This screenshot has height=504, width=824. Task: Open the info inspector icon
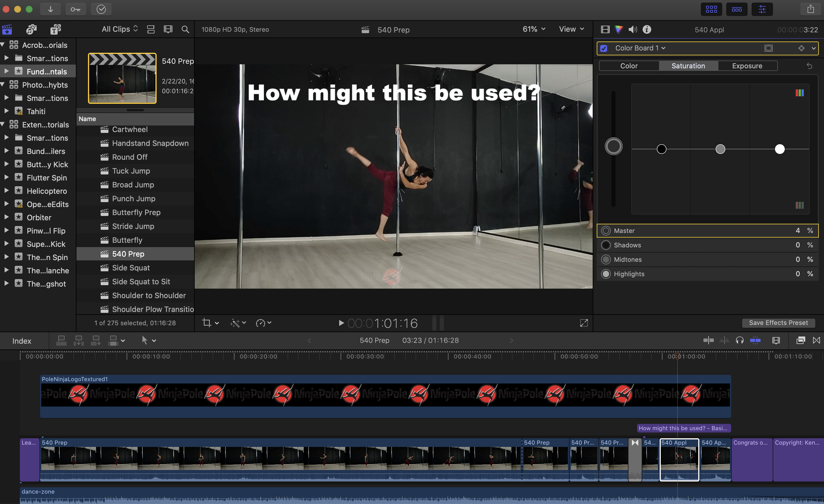click(x=647, y=29)
